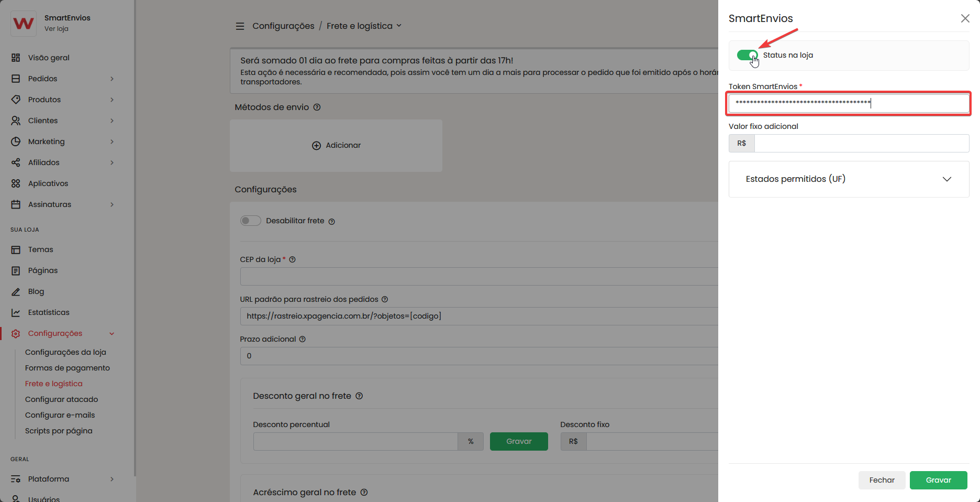
Task: Click the Aplicativos grid icon
Action: click(16, 183)
